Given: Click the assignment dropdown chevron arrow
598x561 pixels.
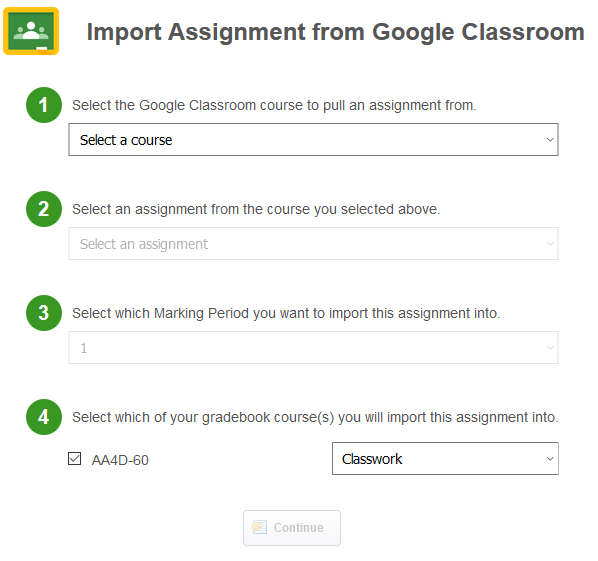Looking at the screenshot, I should 550,244.
